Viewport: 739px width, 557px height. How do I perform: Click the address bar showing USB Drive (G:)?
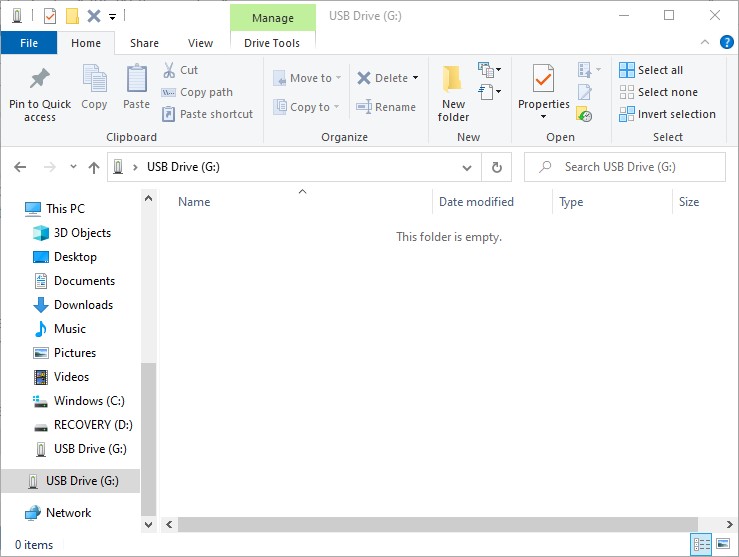[x=294, y=167]
